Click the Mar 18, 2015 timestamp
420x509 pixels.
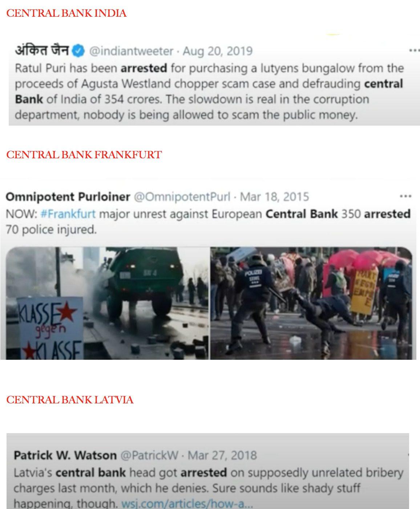tap(275, 197)
